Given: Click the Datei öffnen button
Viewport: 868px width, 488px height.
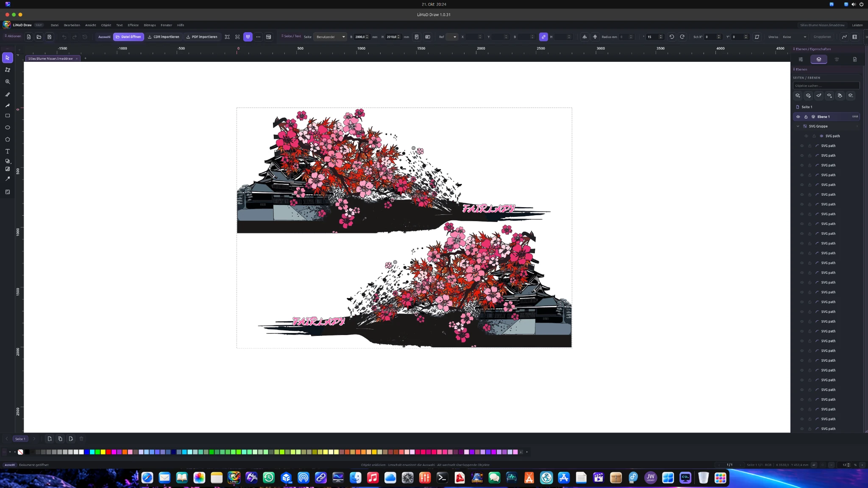Looking at the screenshot, I should click(x=128, y=37).
